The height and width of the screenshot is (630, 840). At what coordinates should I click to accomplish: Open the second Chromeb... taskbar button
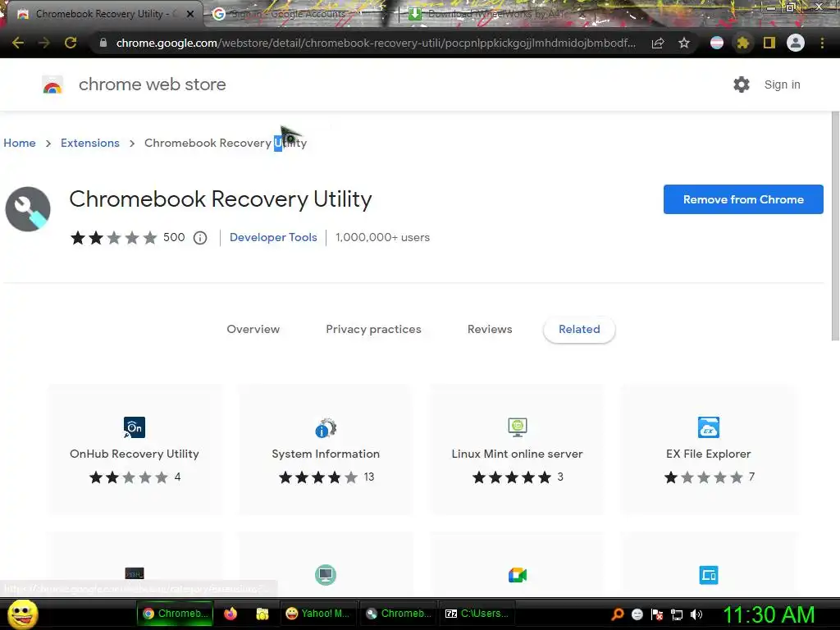(398, 614)
